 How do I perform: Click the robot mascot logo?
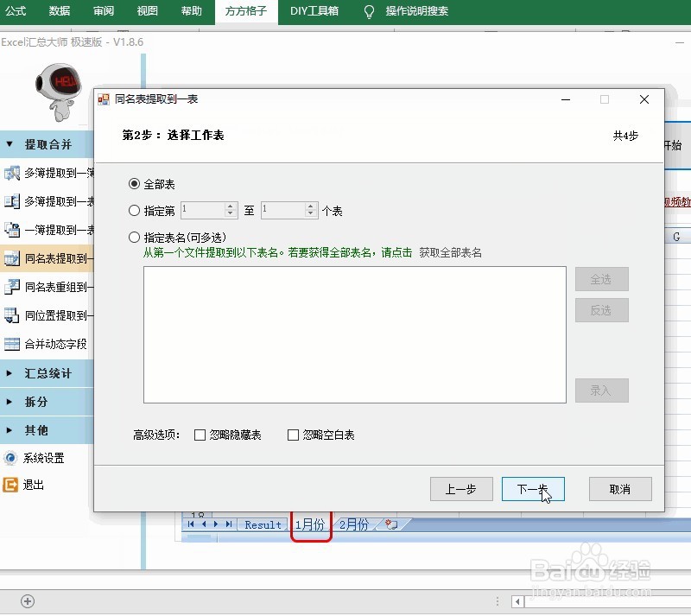tap(59, 92)
